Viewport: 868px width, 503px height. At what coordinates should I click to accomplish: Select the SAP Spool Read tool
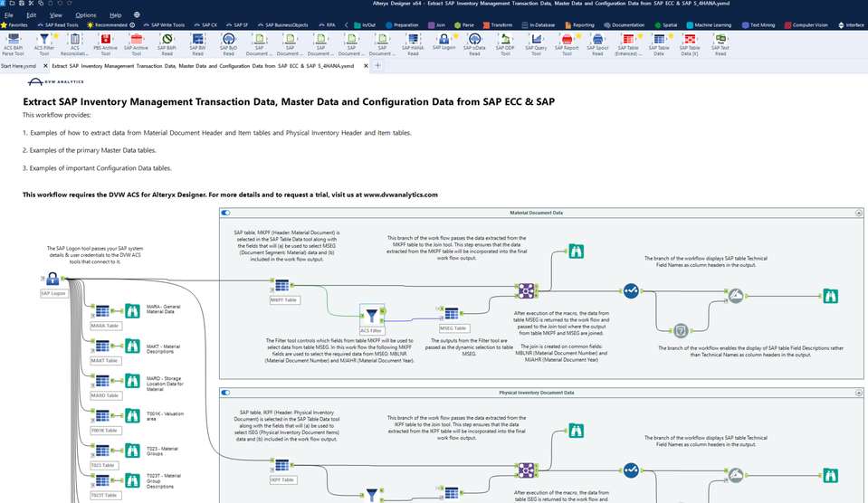click(597, 39)
